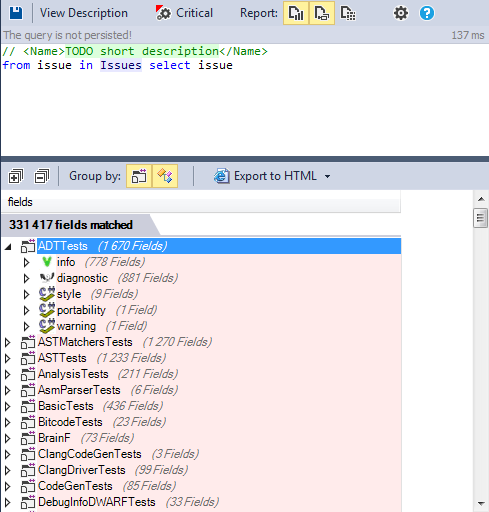Expand all result nodes icon
This screenshot has height=512, width=489.
pyautogui.click(x=16, y=176)
